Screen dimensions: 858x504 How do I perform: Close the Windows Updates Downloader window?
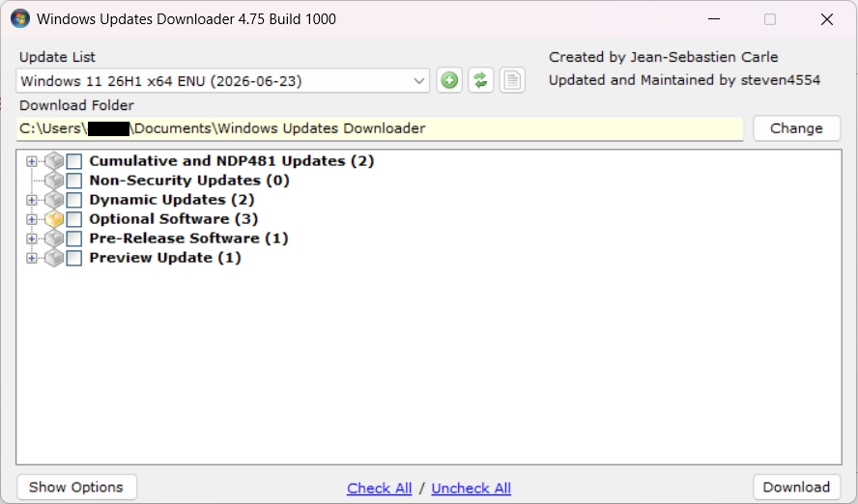[x=827, y=19]
